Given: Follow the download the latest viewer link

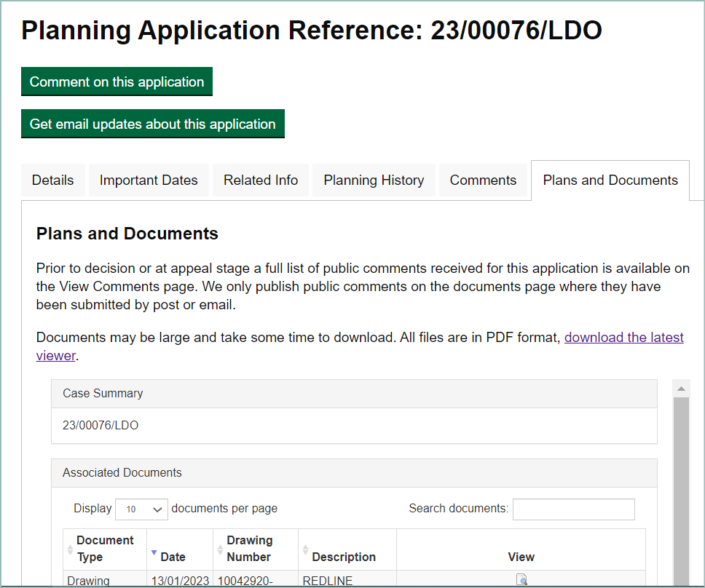Looking at the screenshot, I should coord(623,338).
